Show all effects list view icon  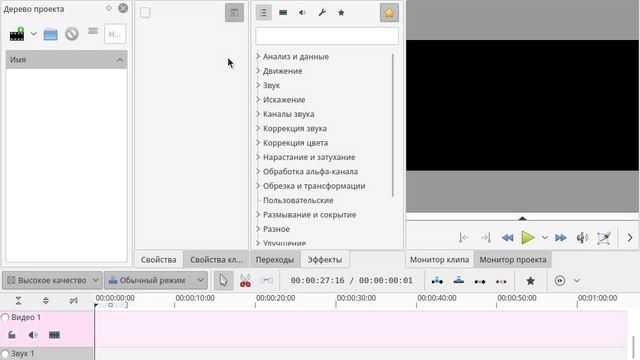(263, 13)
